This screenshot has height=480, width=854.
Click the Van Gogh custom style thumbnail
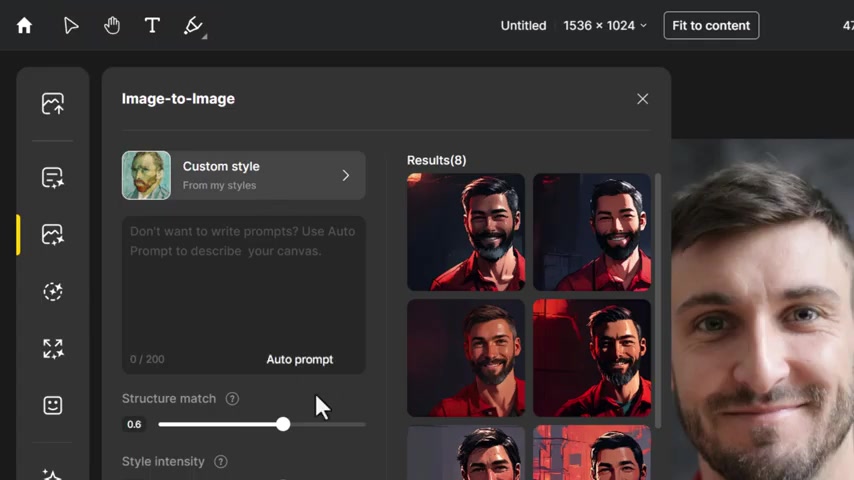[x=147, y=175]
